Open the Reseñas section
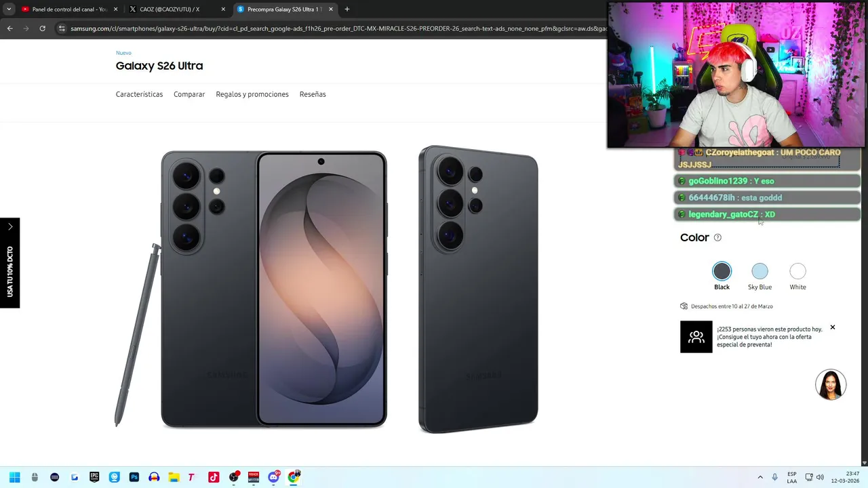The width and height of the screenshot is (868, 488). click(313, 94)
